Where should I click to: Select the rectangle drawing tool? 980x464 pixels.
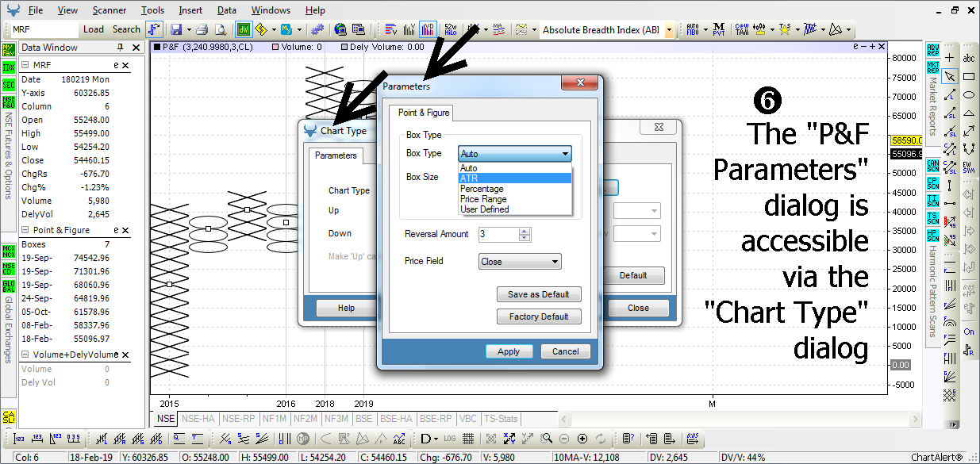tap(969, 77)
